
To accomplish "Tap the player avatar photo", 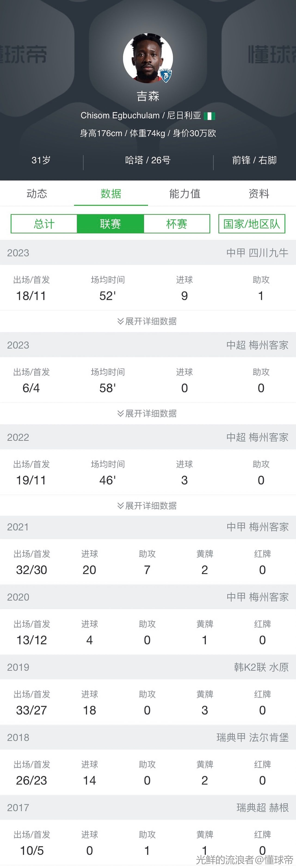I will tap(148, 58).
